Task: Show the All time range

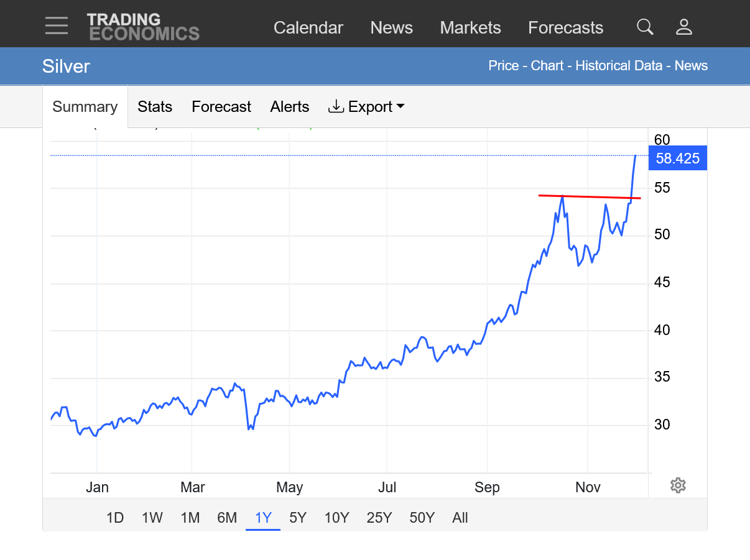Action: click(x=460, y=518)
